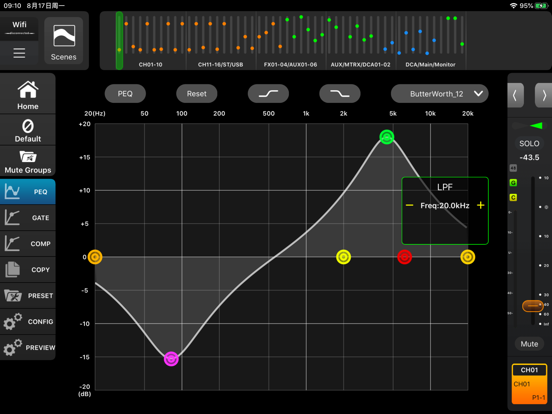The width and height of the screenshot is (552, 414).
Task: Toggle the green G gate indicator
Action: tap(513, 183)
